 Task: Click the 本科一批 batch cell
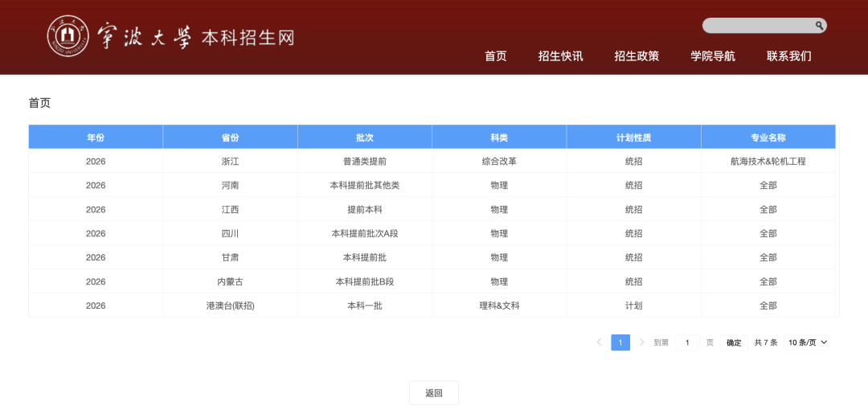pos(365,305)
